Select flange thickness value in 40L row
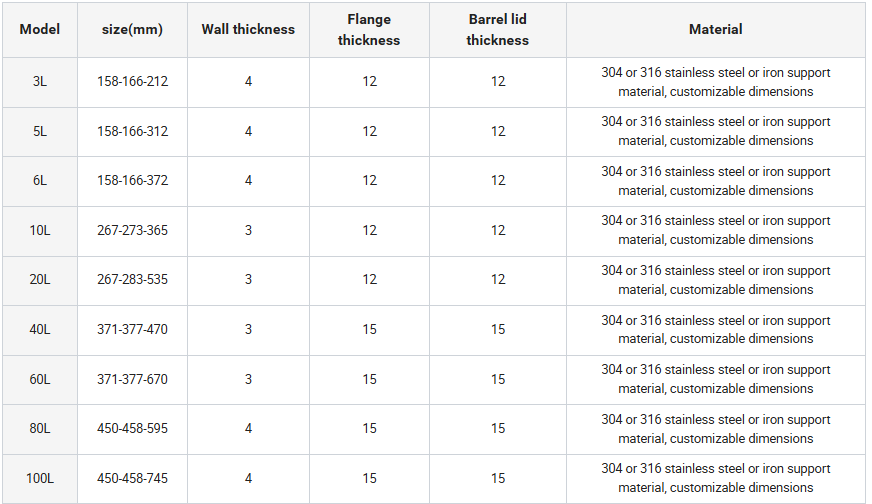Image resolution: width=872 pixels, height=504 pixels. pos(369,329)
